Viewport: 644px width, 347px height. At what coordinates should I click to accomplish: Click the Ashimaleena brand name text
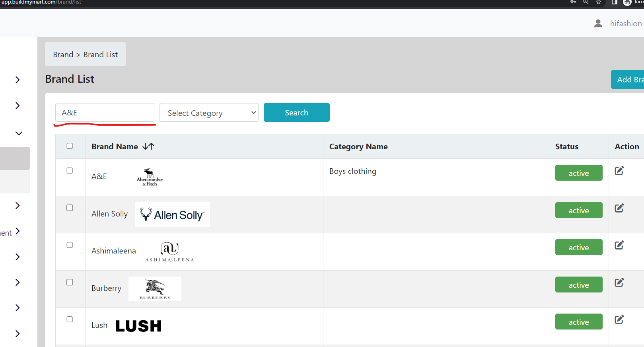pyautogui.click(x=114, y=251)
